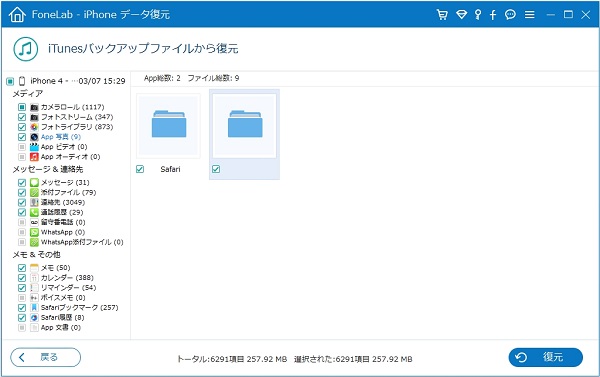Click the カメラロール camera icon
This screenshot has width=600, height=377.
[34, 107]
